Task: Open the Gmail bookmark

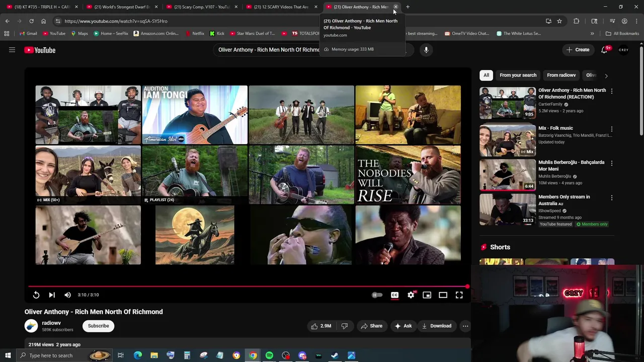Action: coord(28,34)
